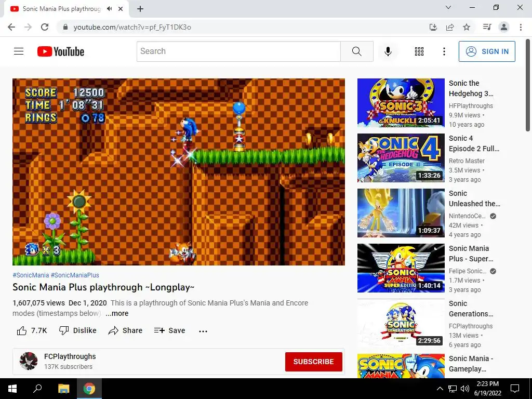The height and width of the screenshot is (399, 532).
Task: Click the address bar URL
Action: (x=132, y=27)
